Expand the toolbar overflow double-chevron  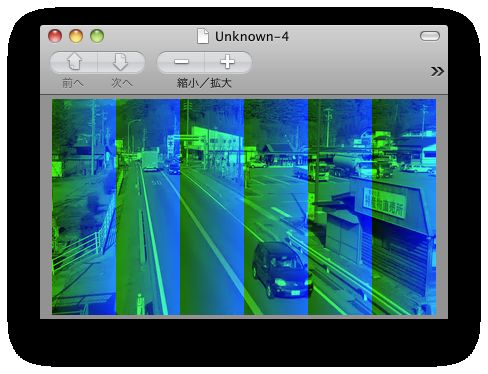click(x=437, y=71)
